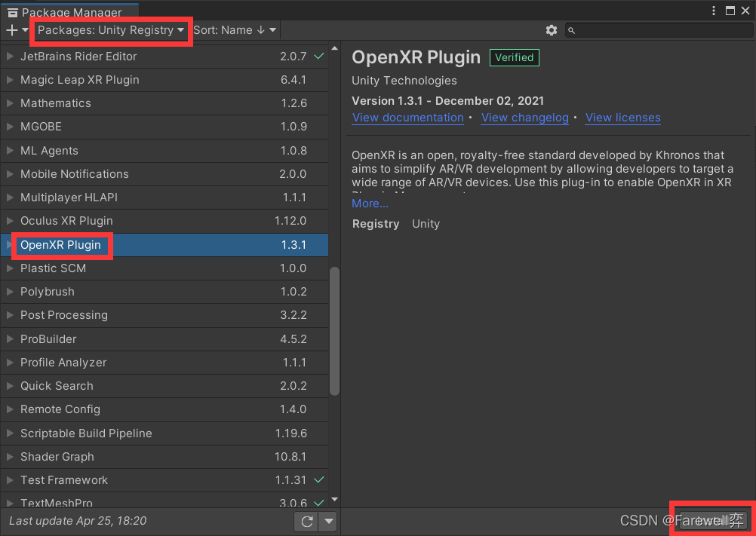Click the Verified badge
This screenshot has height=536, width=756.
coord(515,58)
